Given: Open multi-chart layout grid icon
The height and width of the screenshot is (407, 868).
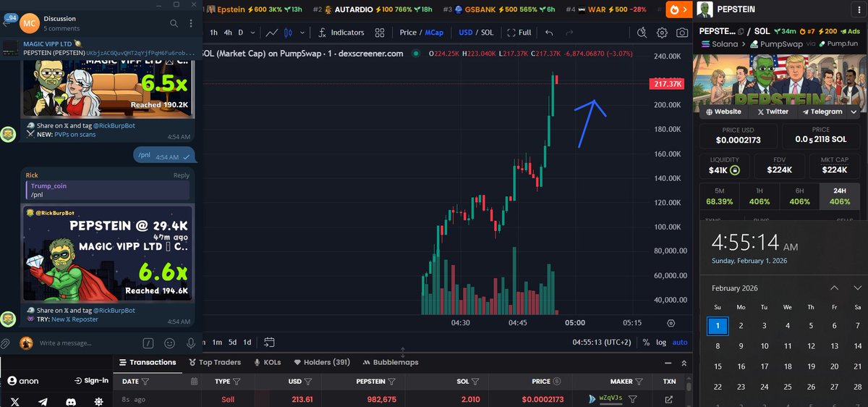Looking at the screenshot, I should pyautogui.click(x=380, y=33).
